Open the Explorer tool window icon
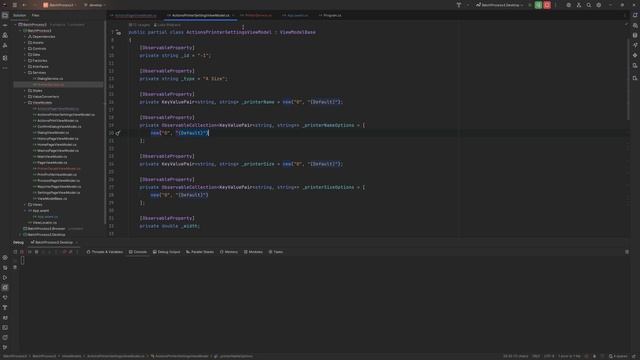640x360 pixels. click(x=5, y=16)
